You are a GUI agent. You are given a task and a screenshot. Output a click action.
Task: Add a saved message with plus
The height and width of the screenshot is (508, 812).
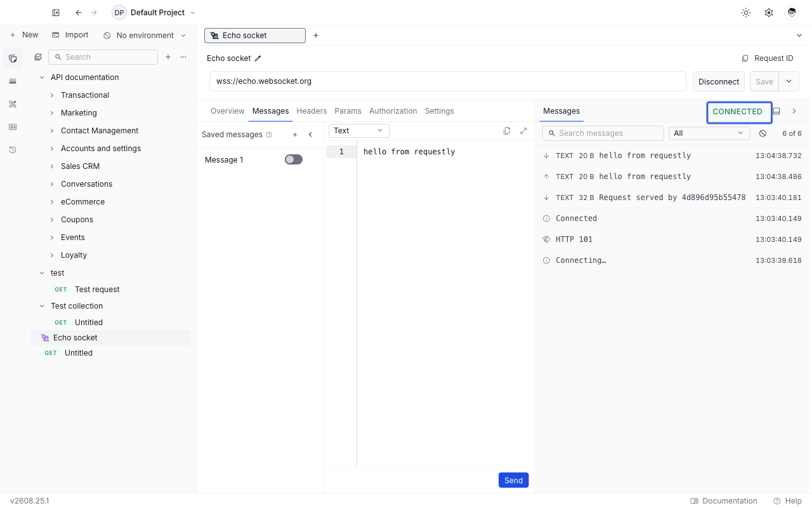(295, 135)
